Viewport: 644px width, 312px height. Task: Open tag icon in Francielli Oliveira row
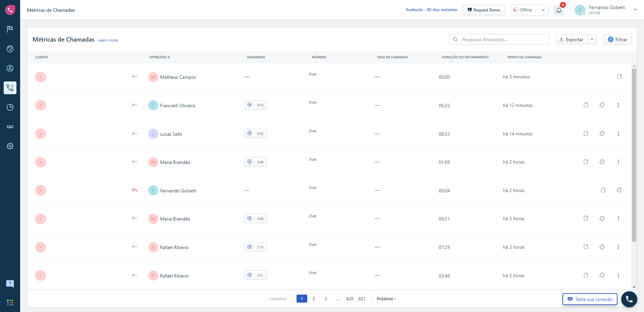click(602, 105)
